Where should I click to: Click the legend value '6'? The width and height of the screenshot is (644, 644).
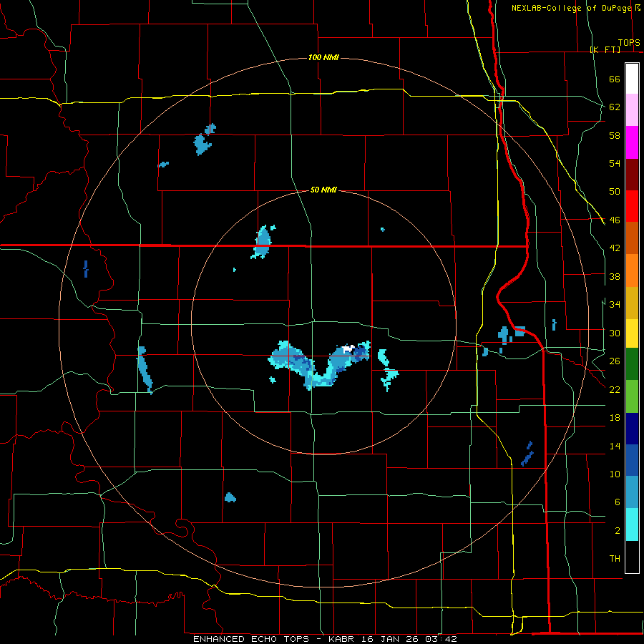618,502
